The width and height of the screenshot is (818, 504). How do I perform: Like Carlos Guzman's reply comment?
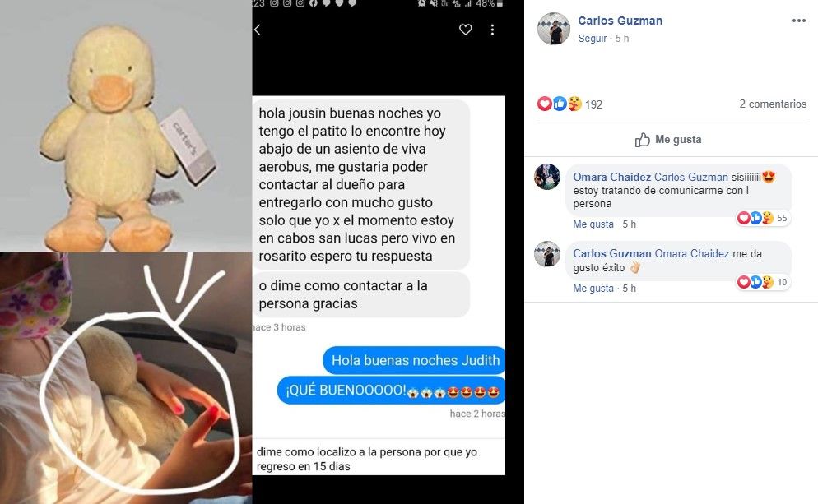[593, 289]
